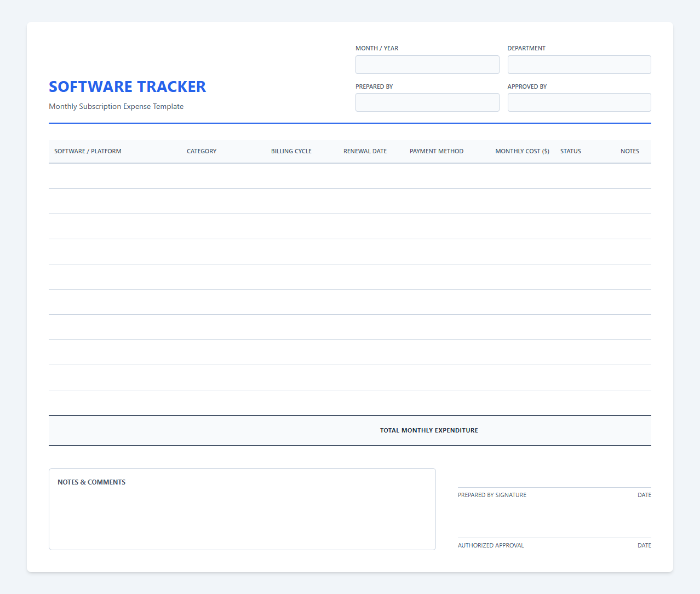Click the Date label beside Prepared By Signature
This screenshot has height=594, width=700.
tap(644, 495)
